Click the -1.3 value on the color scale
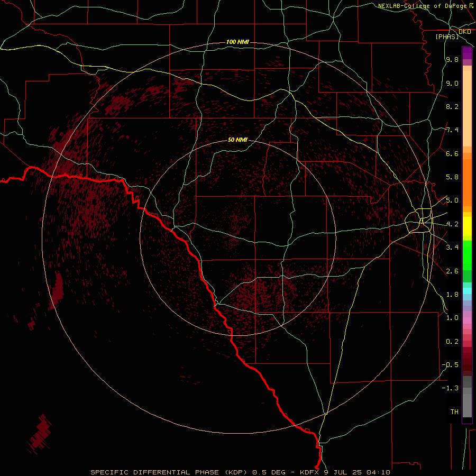 click(x=450, y=388)
